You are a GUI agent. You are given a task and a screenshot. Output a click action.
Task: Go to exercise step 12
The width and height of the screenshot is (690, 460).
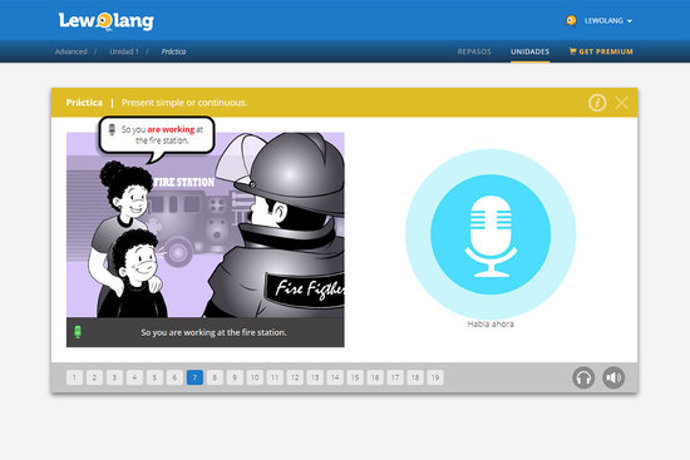295,377
